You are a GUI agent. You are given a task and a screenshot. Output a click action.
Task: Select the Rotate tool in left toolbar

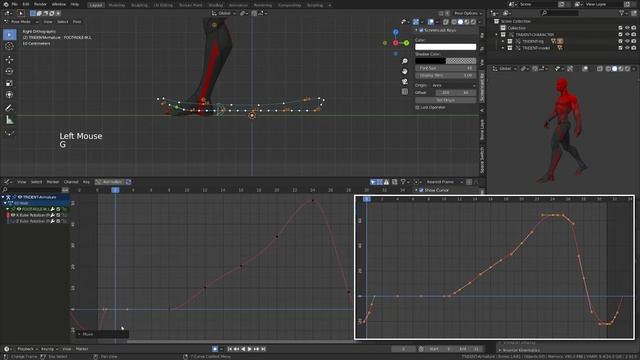point(9,71)
